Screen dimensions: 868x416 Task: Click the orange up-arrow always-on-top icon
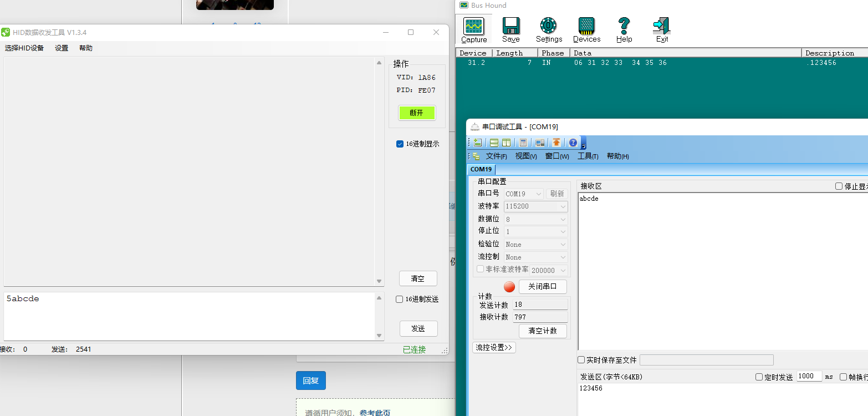tap(556, 143)
